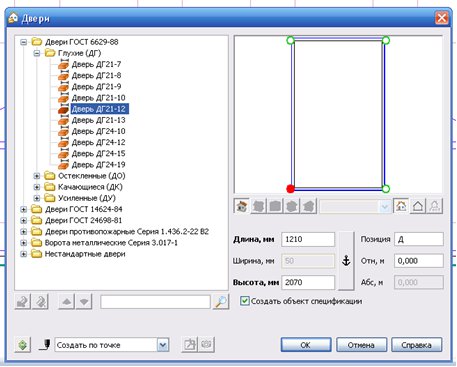Screen dimensions: 457x367
Task: Click the red anchor point on the preview
Action: click(290, 189)
